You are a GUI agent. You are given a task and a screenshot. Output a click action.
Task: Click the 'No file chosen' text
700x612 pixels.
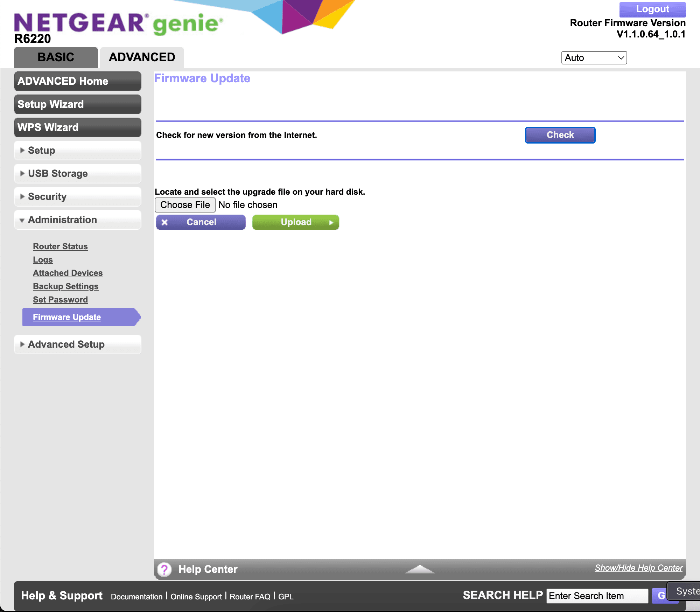pos(248,205)
